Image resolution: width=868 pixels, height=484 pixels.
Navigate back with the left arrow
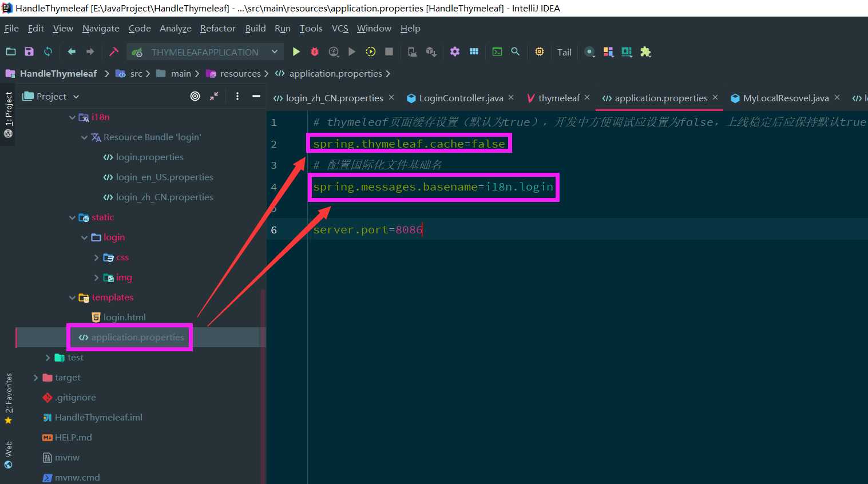[72, 51]
